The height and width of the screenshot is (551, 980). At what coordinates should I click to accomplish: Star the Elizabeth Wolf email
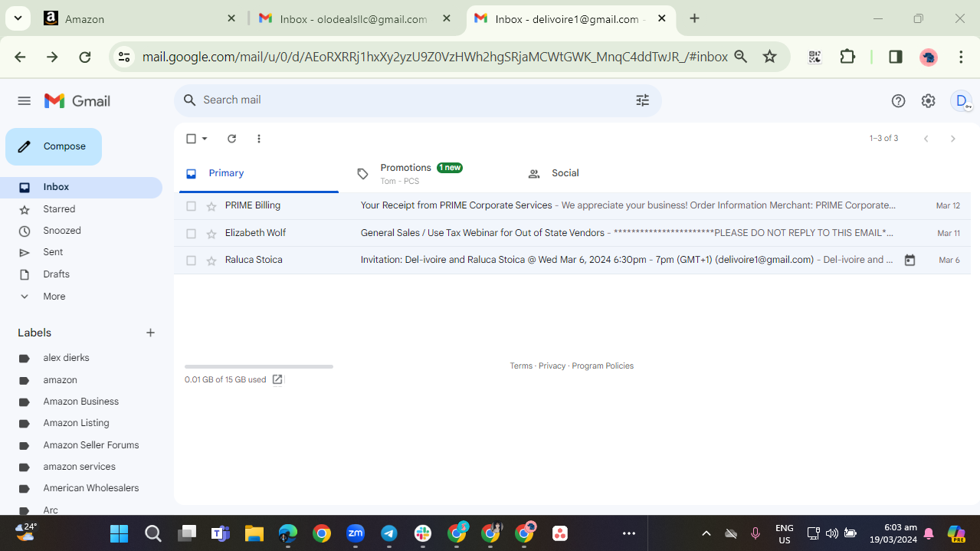(211, 234)
